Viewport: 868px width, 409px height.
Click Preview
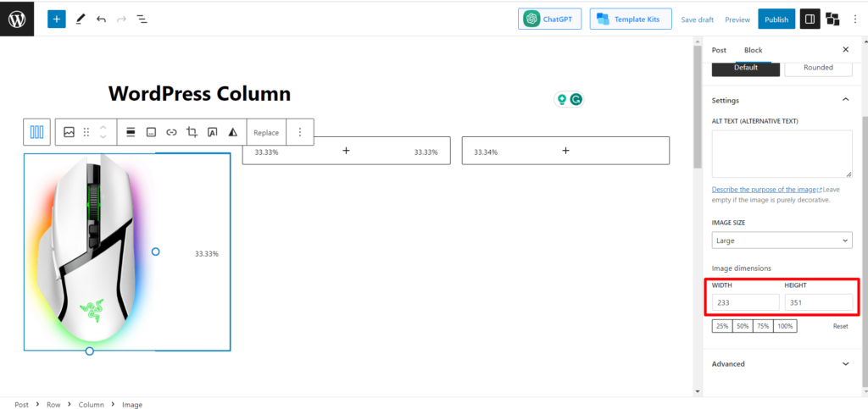(737, 19)
